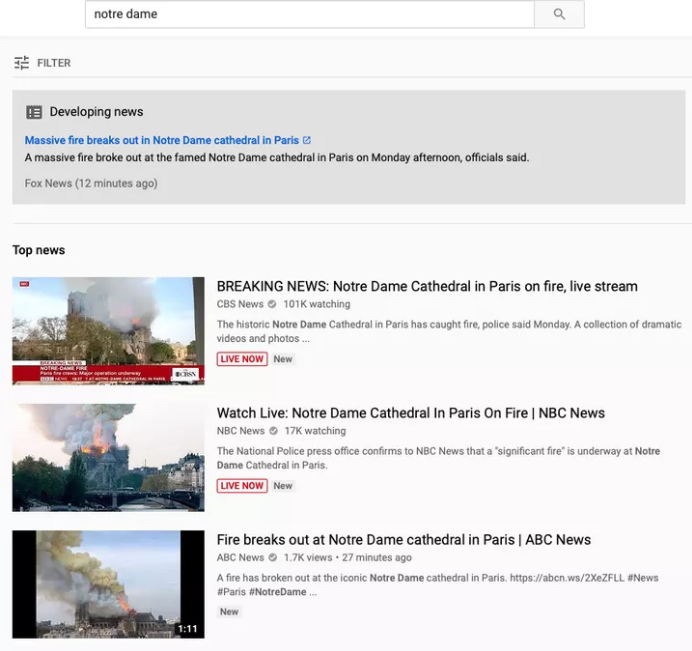Click the external link icon beside Fox headline
This screenshot has height=651, width=692.
click(307, 140)
